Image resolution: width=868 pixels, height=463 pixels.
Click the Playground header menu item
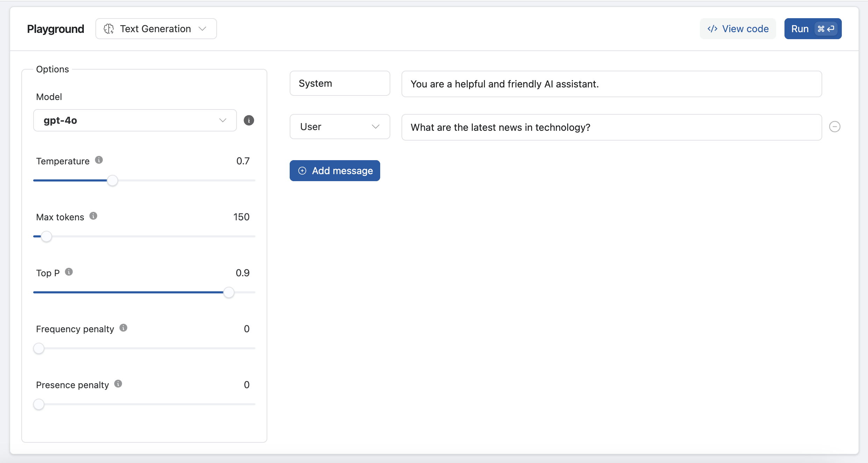click(x=56, y=28)
